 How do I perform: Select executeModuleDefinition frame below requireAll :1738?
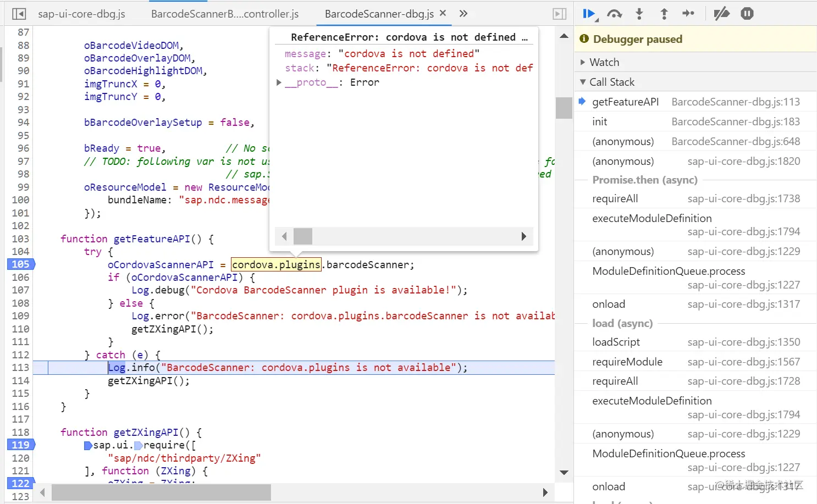[695, 225]
